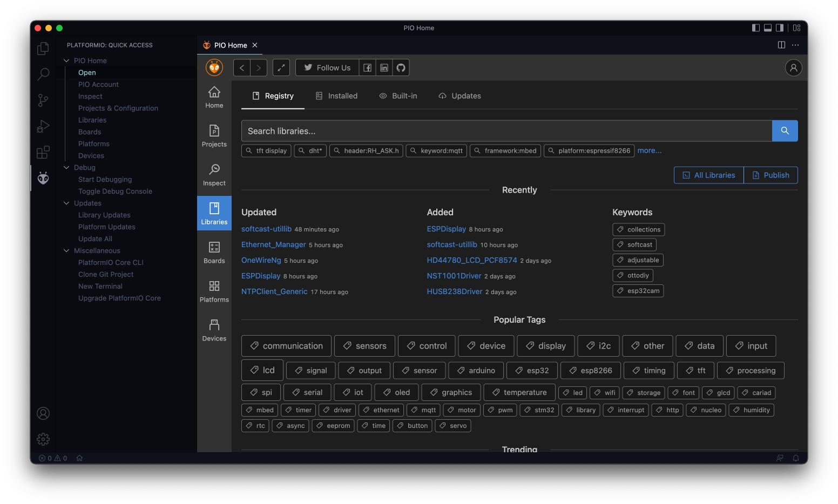Open the Accounts icon in activity bar
This screenshot has height=504, width=838.
[43, 413]
